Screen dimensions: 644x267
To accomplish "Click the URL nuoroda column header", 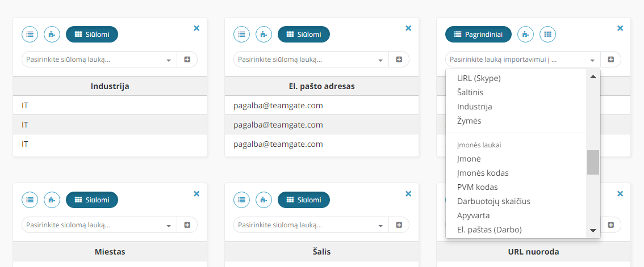I will pos(533,252).
